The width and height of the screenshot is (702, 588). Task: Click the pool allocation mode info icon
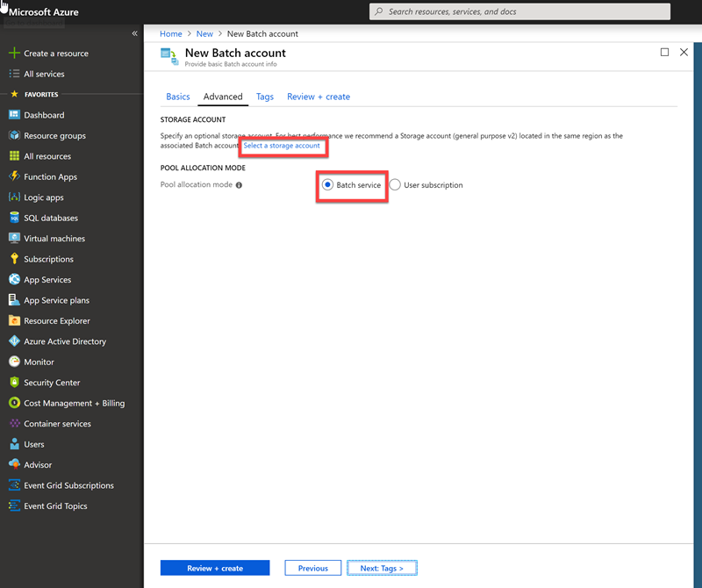point(239,185)
